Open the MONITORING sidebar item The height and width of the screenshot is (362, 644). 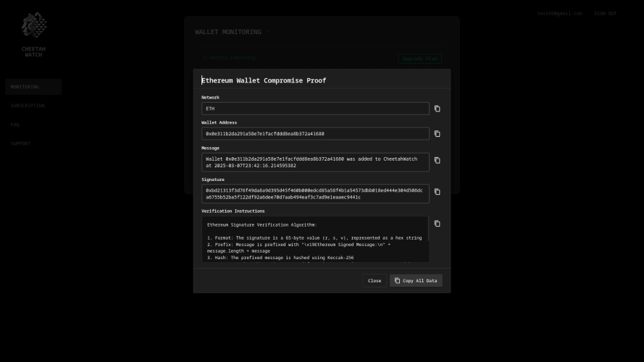coord(33,87)
